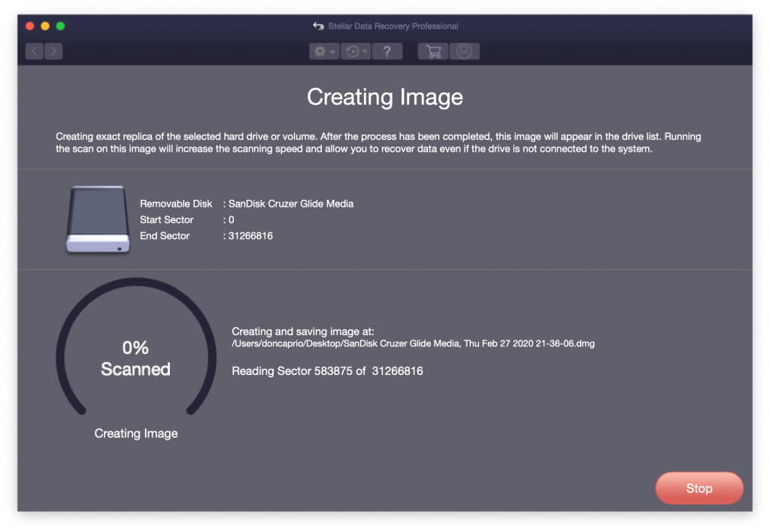Click the Reading Sector status text
The height and width of the screenshot is (532, 770).
tap(327, 370)
